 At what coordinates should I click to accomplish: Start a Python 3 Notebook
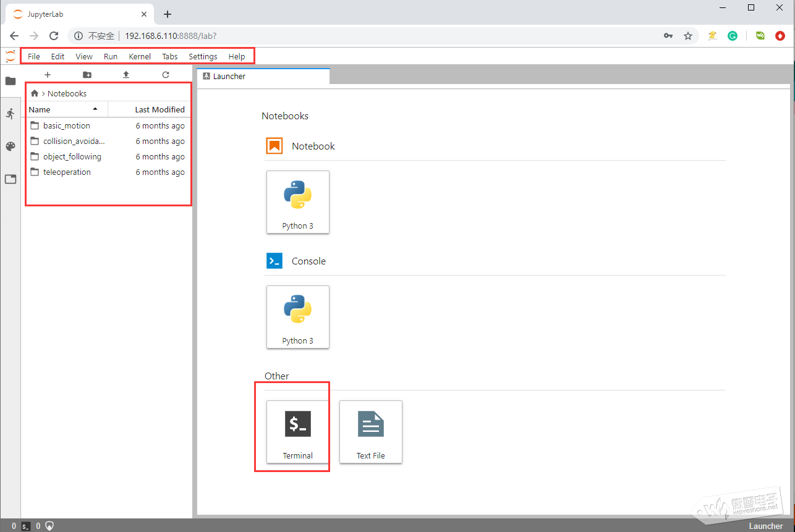297,202
